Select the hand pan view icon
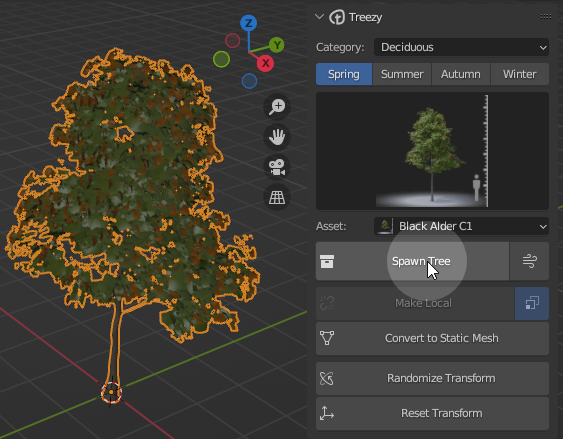This screenshot has width=563, height=439. point(277,137)
